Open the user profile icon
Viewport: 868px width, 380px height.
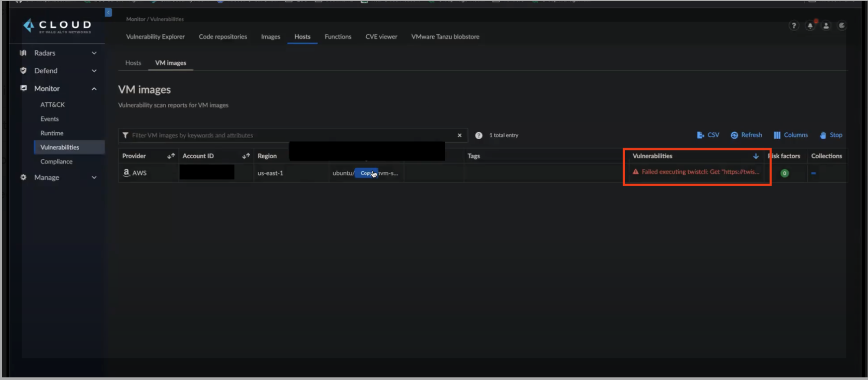[x=826, y=26]
